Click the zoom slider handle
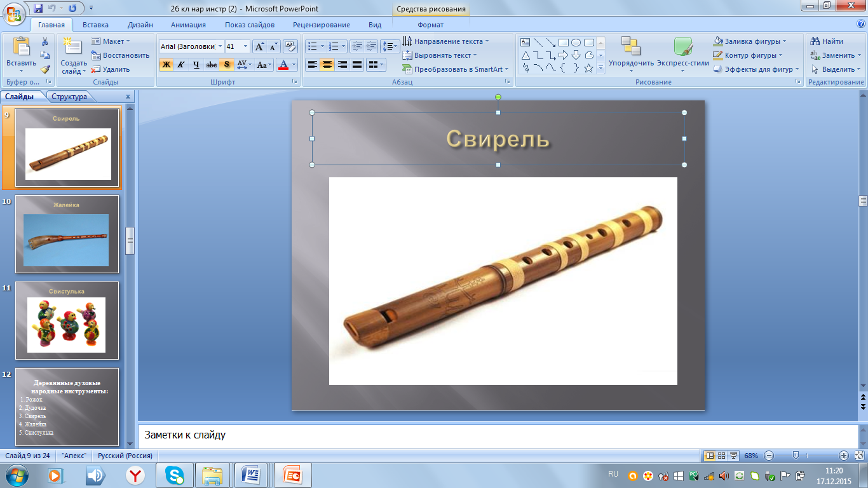Viewport: 868px width, 488px height. pos(796,456)
